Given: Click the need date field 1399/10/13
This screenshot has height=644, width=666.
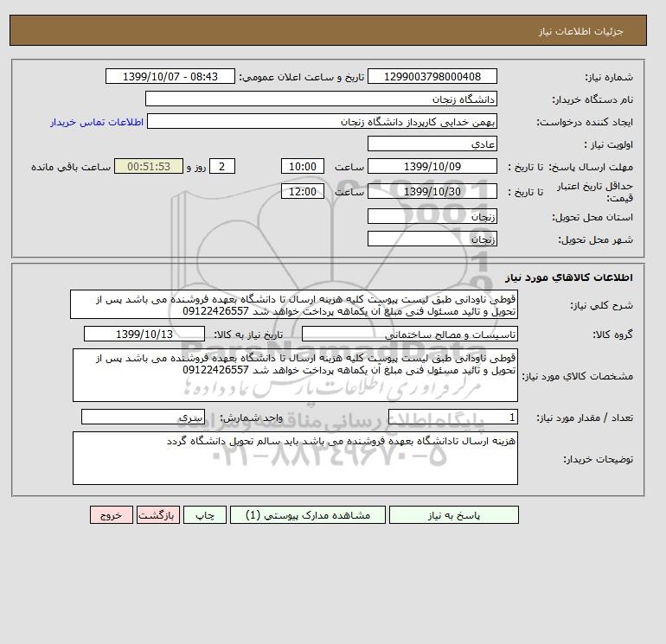Looking at the screenshot, I should click(x=144, y=334).
